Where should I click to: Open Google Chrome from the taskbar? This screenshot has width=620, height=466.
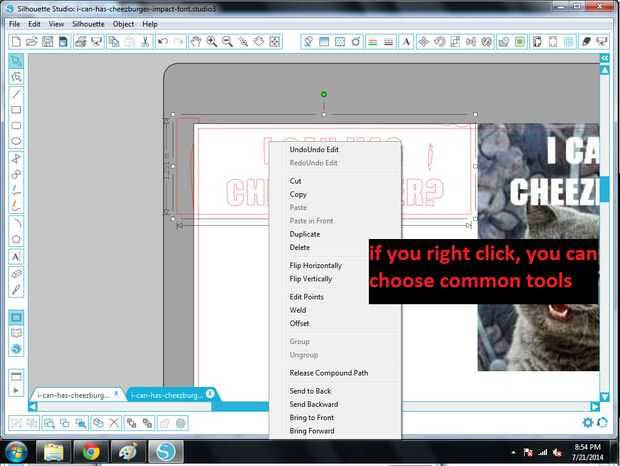coord(91,452)
